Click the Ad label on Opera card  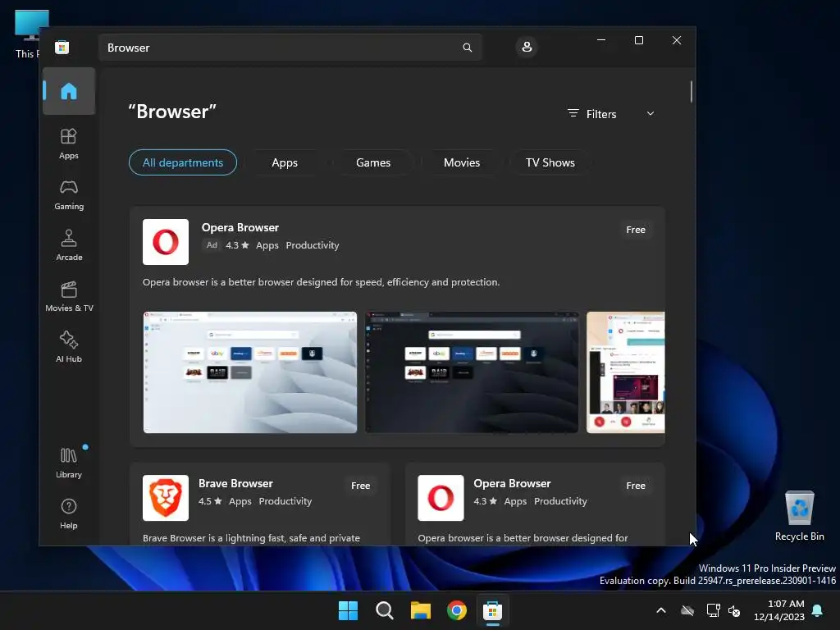(212, 244)
